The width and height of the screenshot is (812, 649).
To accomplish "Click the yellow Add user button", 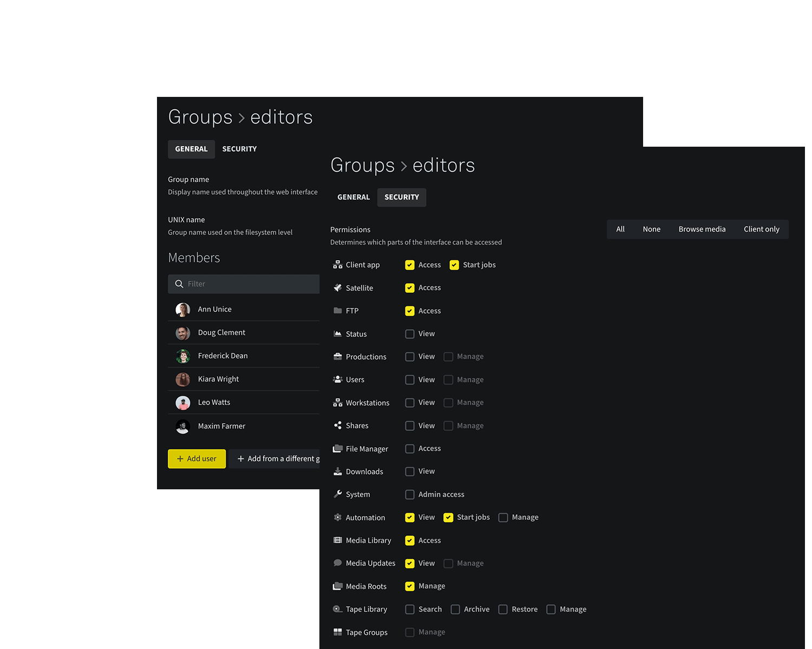I will pyautogui.click(x=197, y=458).
